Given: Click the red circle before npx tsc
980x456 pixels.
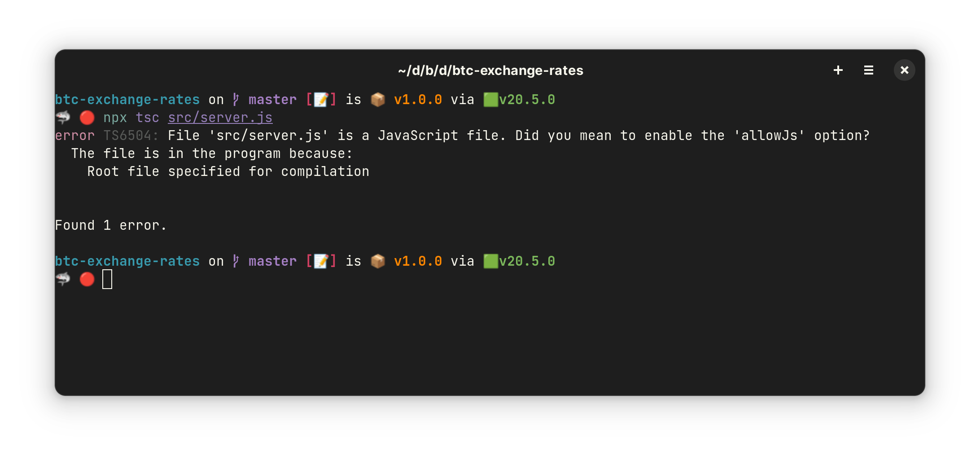Looking at the screenshot, I should [x=87, y=118].
